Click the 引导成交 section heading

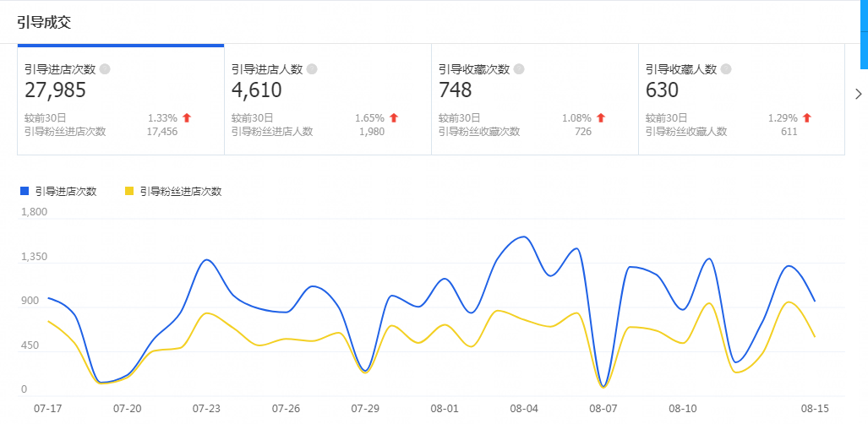[44, 22]
